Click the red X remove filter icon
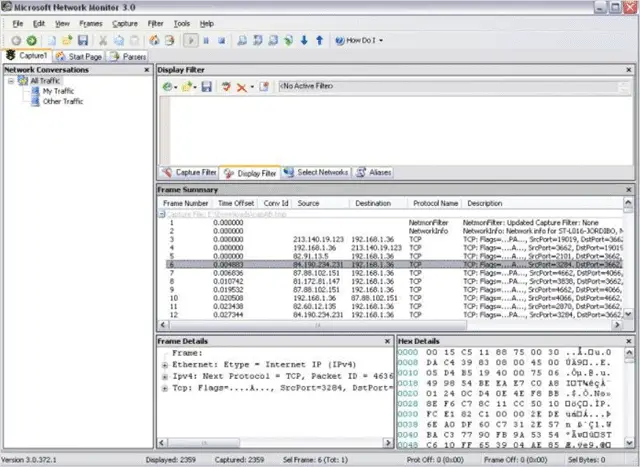The height and width of the screenshot is (467, 640). [x=242, y=87]
